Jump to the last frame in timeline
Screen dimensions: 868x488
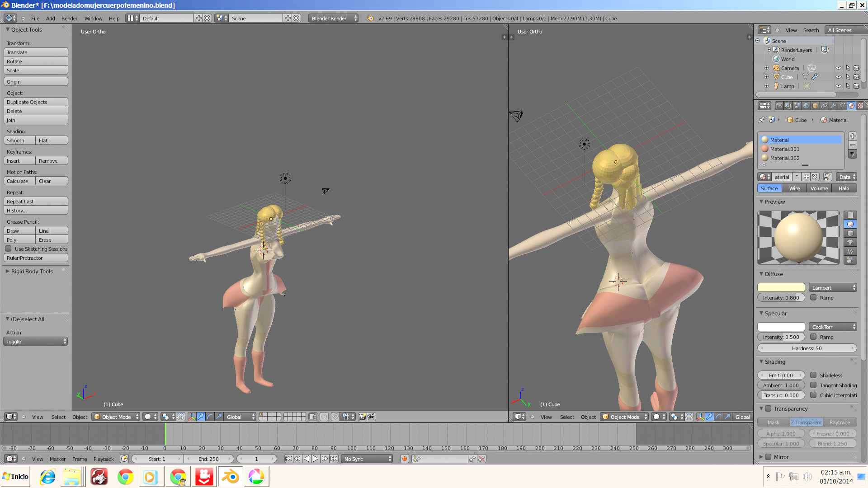point(334,459)
